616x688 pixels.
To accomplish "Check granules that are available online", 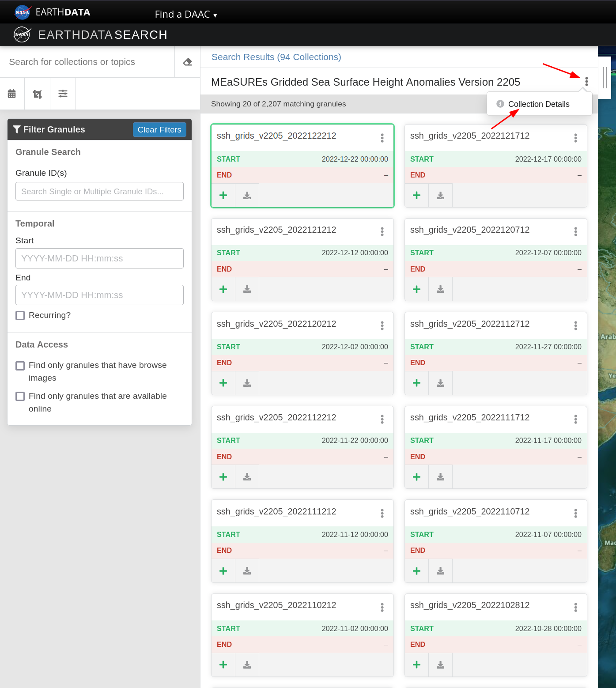I will point(20,397).
